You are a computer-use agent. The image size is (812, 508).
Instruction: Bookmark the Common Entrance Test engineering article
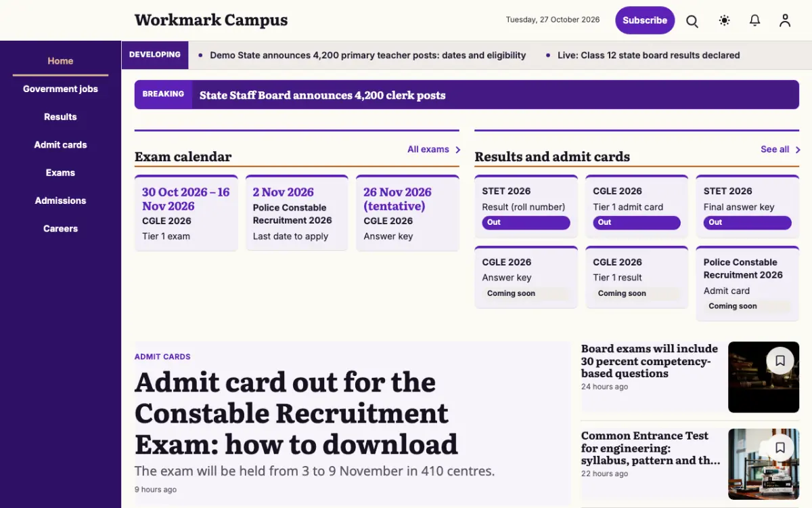click(780, 448)
